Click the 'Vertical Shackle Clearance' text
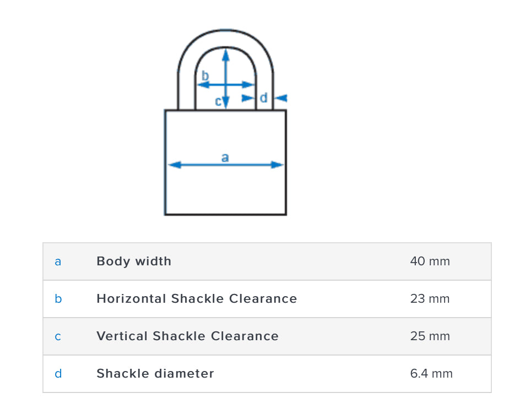 187,336
